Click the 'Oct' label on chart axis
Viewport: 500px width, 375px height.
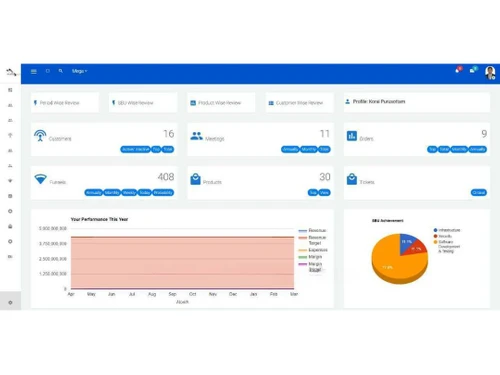pyautogui.click(x=193, y=294)
